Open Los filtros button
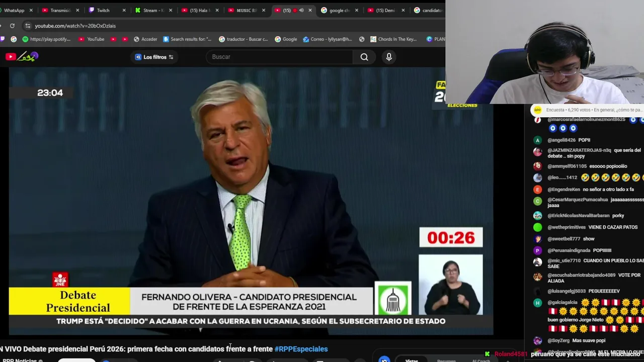 (x=154, y=57)
